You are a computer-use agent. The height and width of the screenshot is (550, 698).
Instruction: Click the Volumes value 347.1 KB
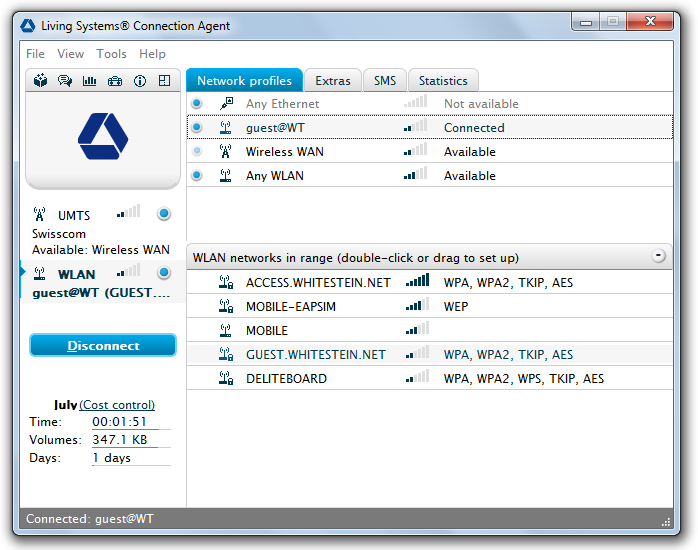click(120, 440)
